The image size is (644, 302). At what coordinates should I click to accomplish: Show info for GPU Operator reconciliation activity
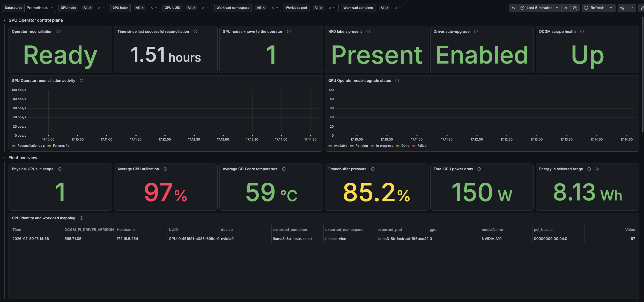point(82,81)
